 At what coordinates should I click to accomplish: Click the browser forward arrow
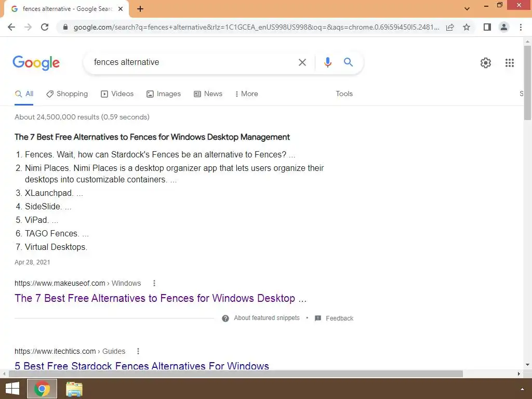(x=28, y=27)
